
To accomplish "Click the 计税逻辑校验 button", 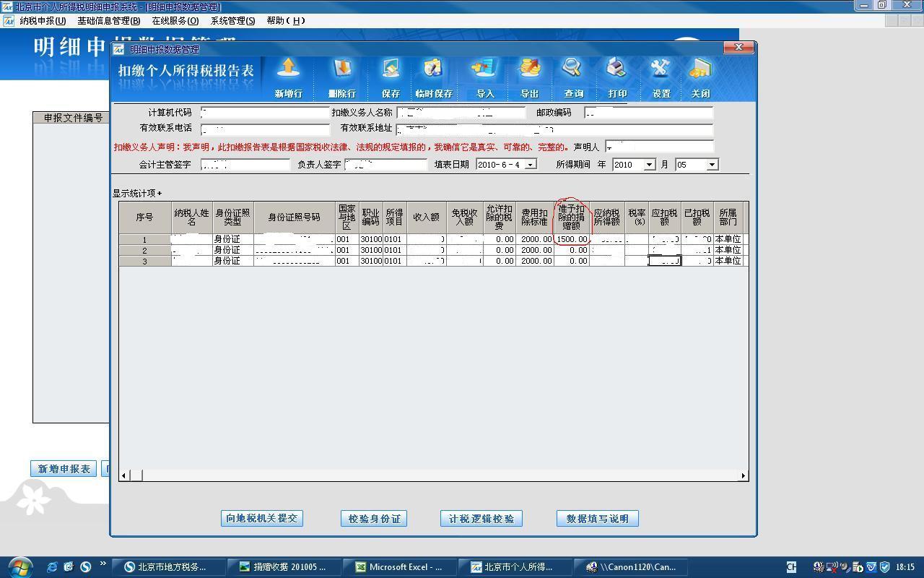I will 481,519.
